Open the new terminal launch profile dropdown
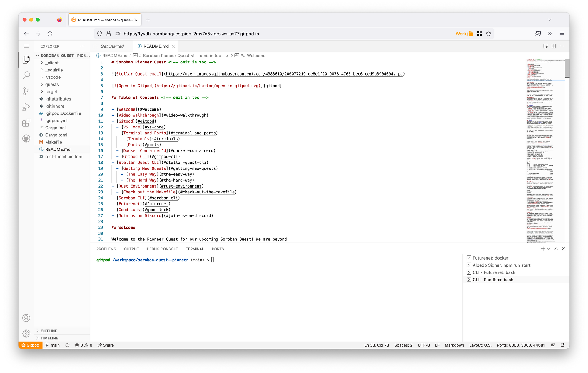Image resolution: width=588 pixels, height=373 pixels. (x=549, y=249)
